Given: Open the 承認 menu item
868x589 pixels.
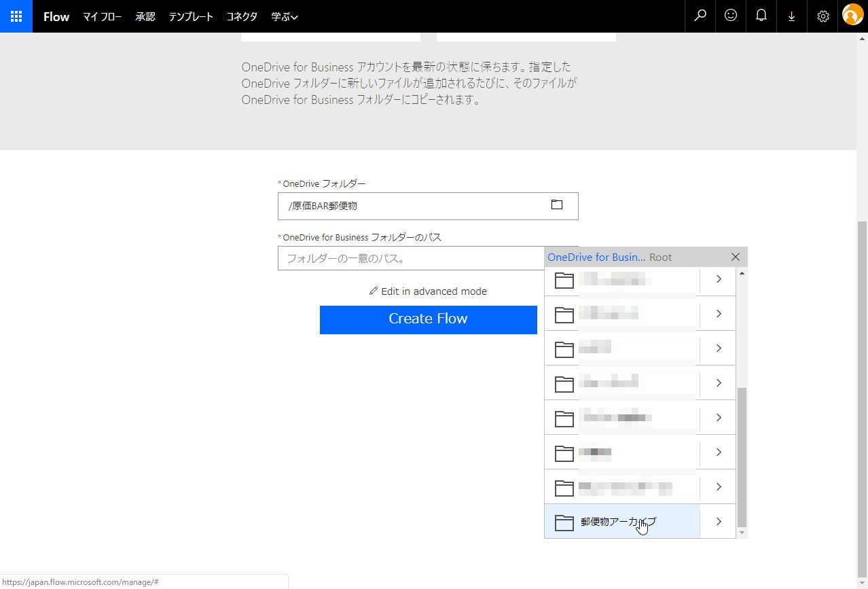Looking at the screenshot, I should coord(145,17).
